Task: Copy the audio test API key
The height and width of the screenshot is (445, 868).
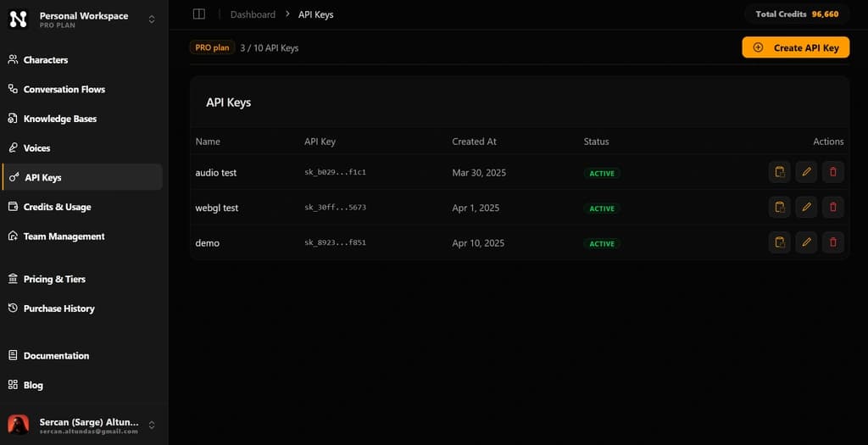Action: coord(780,172)
